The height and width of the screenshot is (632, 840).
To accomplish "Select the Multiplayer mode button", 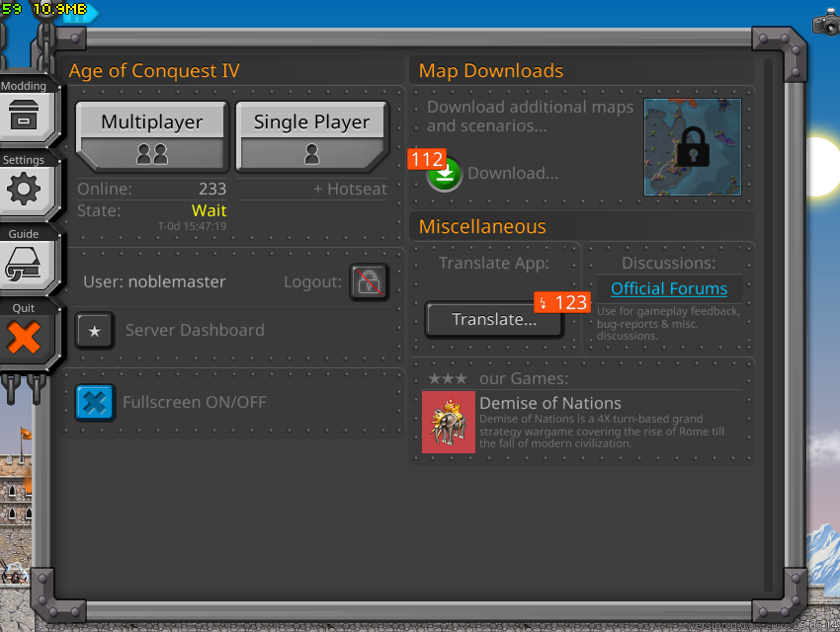I will pos(152,136).
